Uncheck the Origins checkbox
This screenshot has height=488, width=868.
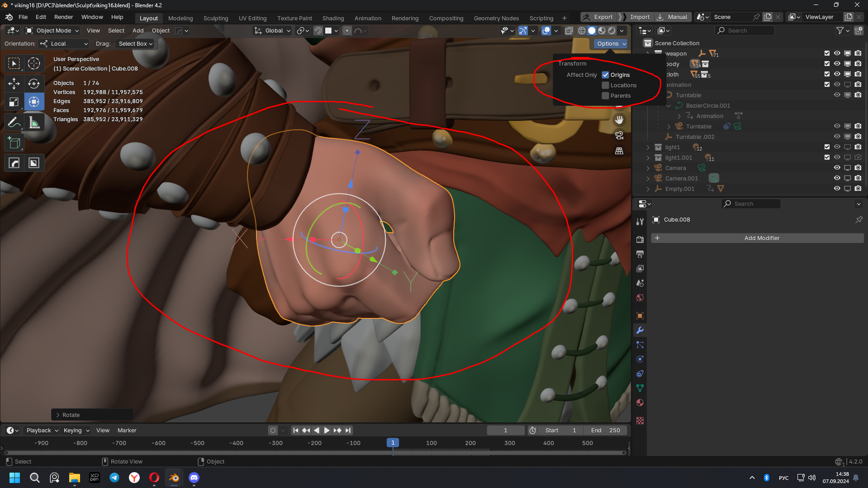(605, 75)
